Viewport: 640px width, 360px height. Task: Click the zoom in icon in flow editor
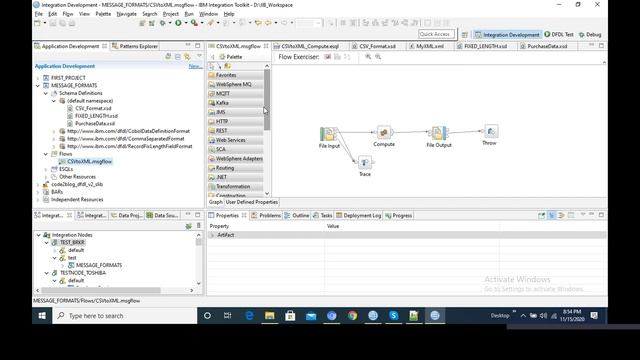[x=368, y=57]
